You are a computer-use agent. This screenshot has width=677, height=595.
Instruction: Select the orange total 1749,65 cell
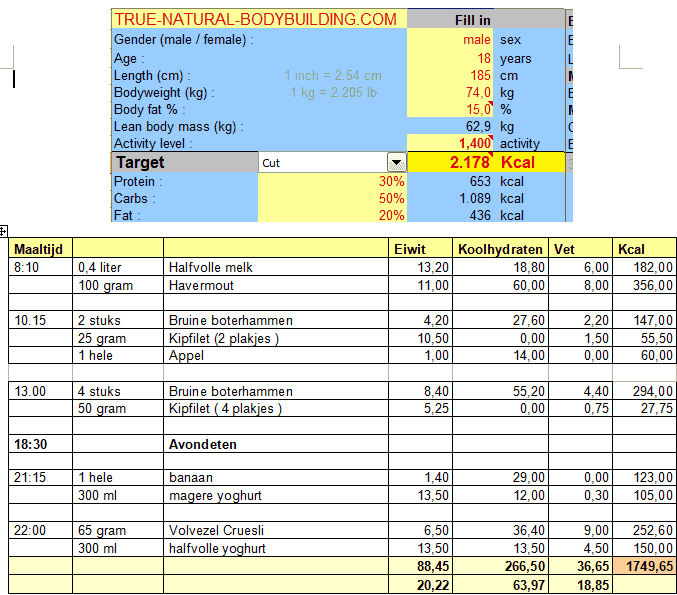click(x=645, y=566)
